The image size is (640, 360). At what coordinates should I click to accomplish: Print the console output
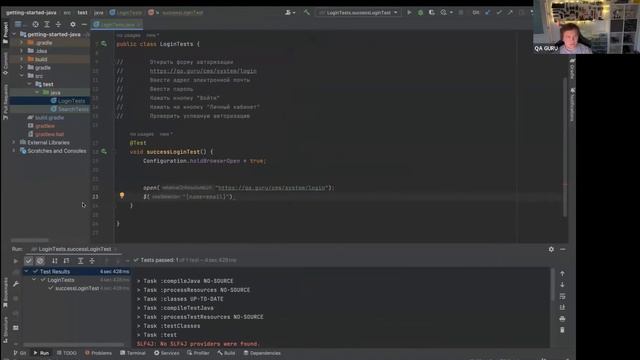point(562,318)
